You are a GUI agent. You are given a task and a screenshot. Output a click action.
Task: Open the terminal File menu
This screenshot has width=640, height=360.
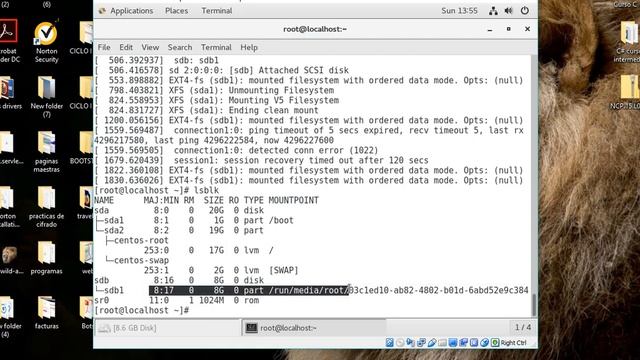[104, 47]
